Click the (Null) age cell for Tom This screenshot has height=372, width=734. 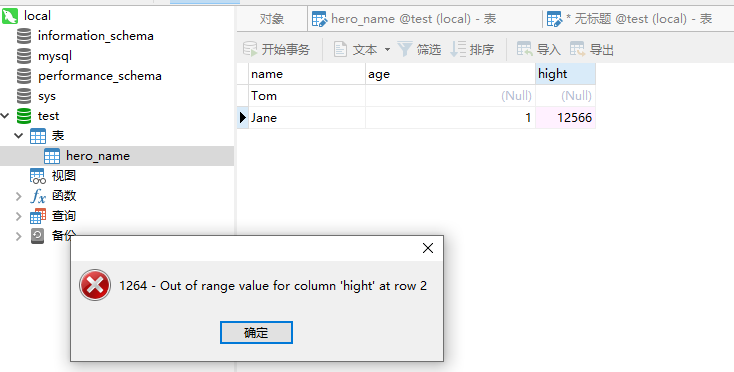(x=450, y=96)
